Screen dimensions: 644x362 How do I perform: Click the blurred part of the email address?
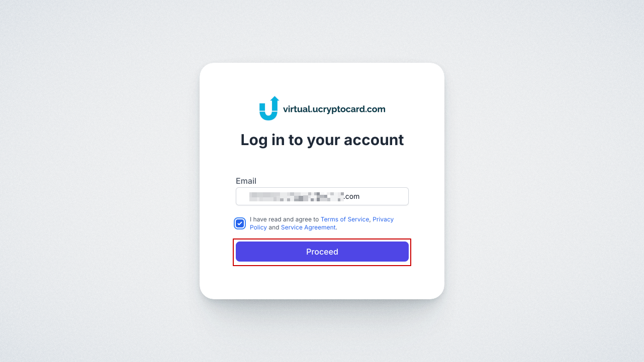click(x=297, y=196)
